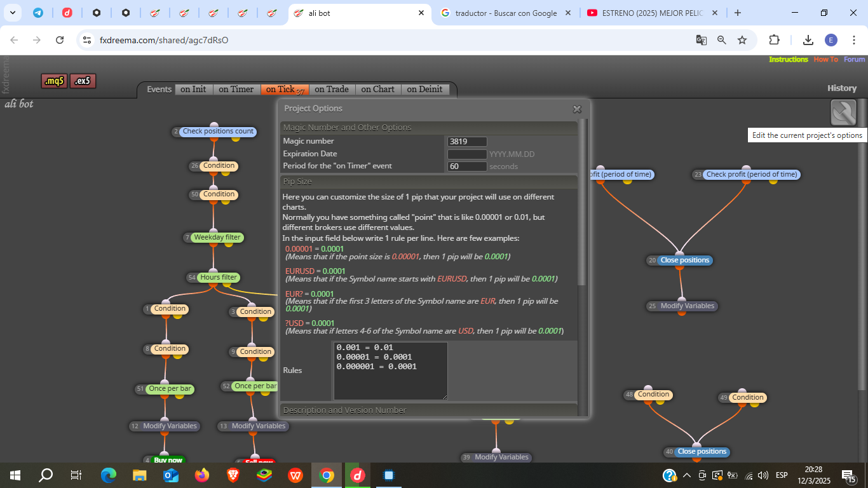
Task: Go back using the browser back arrow
Action: coord(15,40)
